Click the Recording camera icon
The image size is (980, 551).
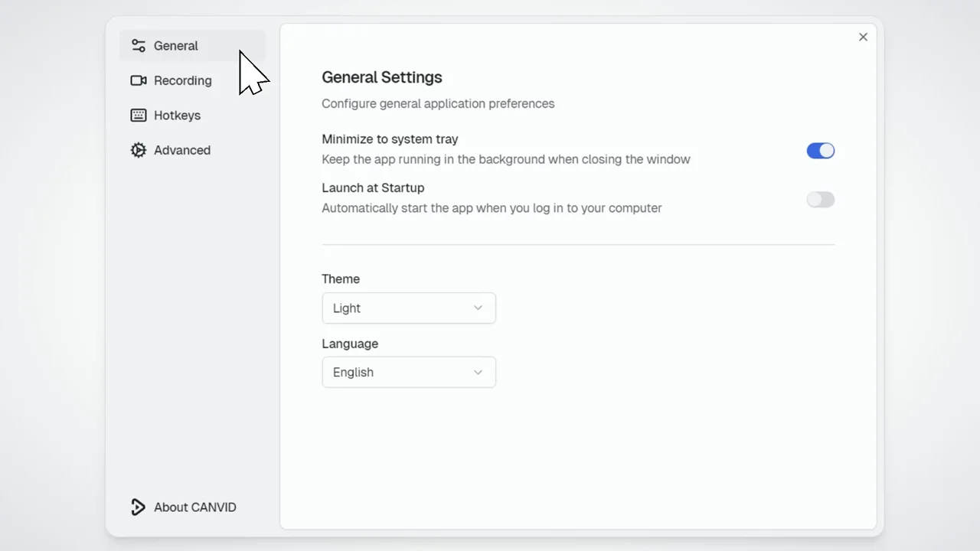(x=138, y=80)
